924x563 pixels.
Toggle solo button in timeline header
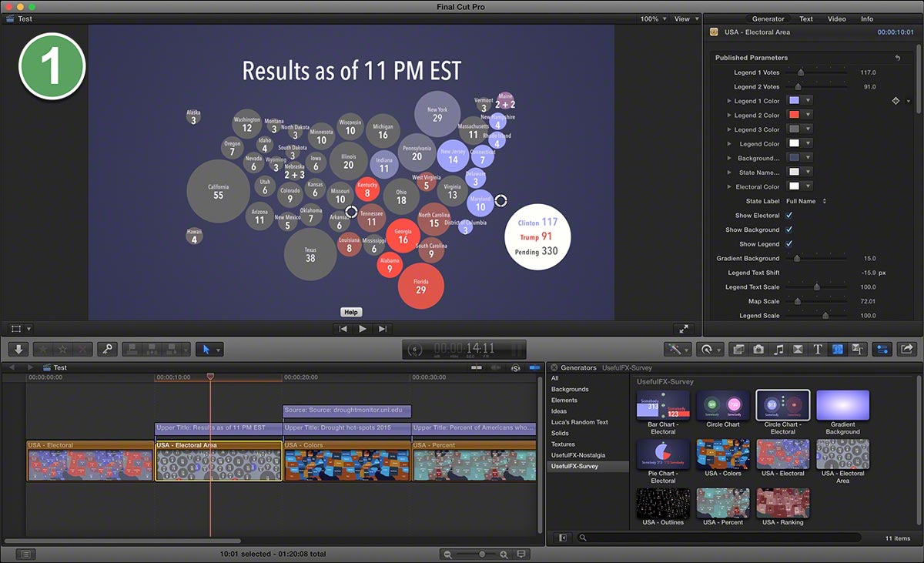point(515,368)
